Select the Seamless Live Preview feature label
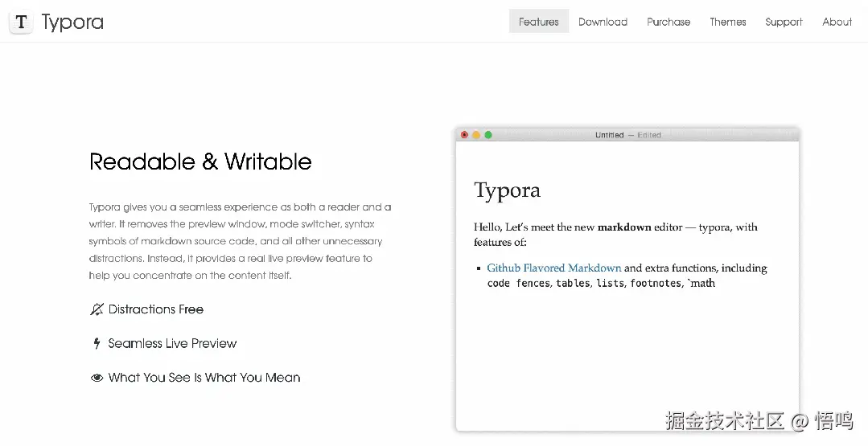868x446 pixels. click(x=172, y=344)
